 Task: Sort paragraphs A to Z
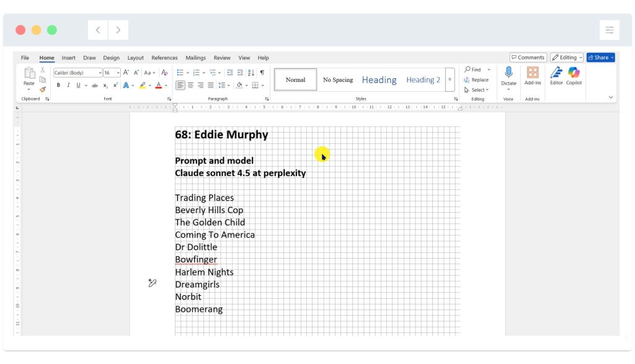click(x=251, y=73)
